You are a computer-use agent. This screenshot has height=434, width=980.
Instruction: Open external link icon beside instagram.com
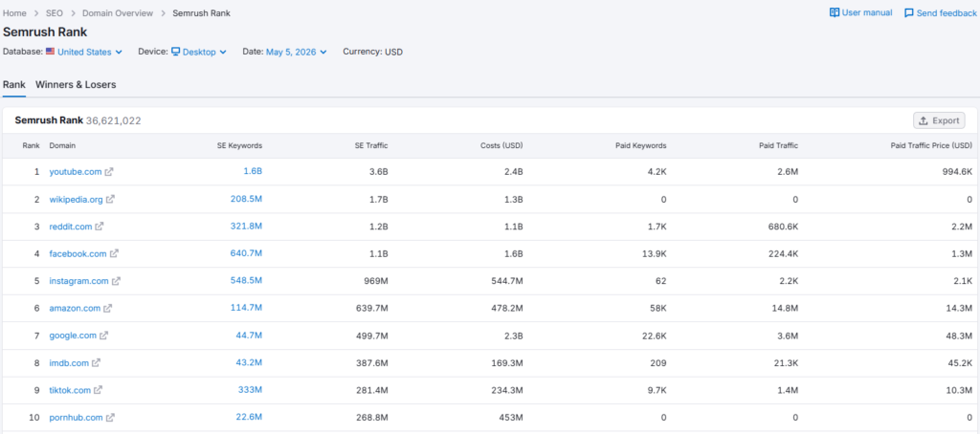pyautogui.click(x=116, y=281)
